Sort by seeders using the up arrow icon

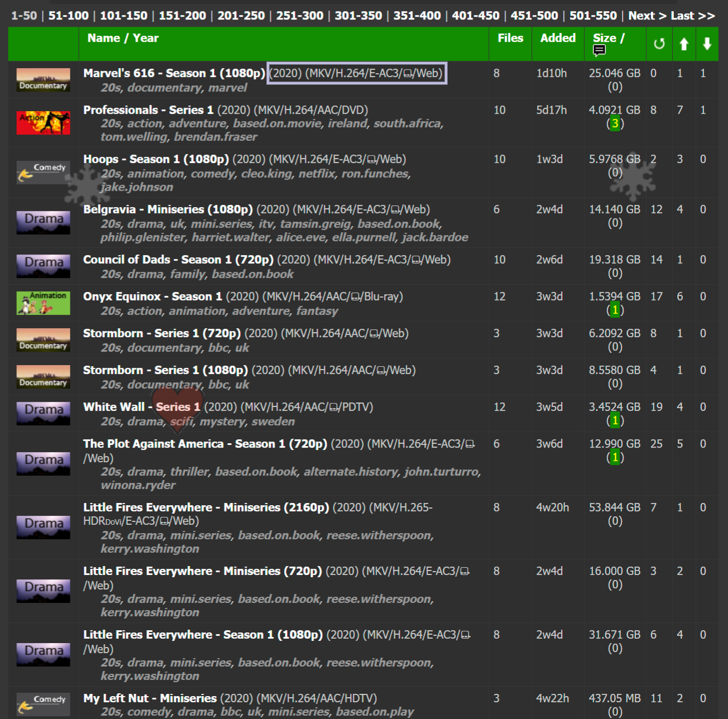(684, 44)
